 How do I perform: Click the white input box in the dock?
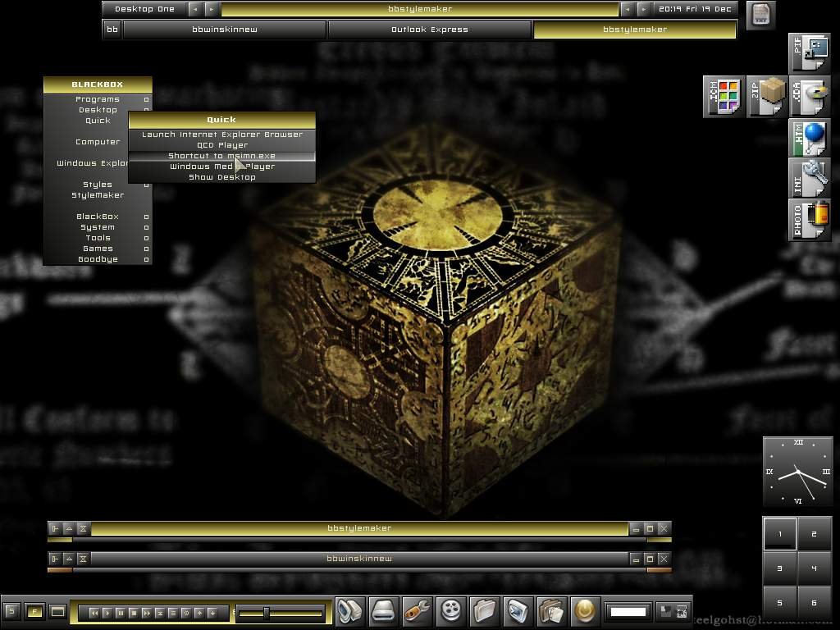[628, 612]
